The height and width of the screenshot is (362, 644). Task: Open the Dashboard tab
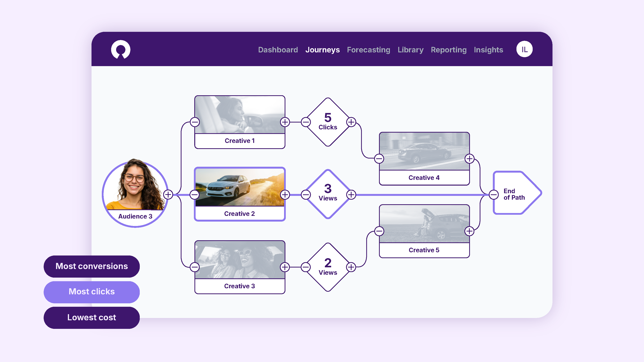pos(278,50)
